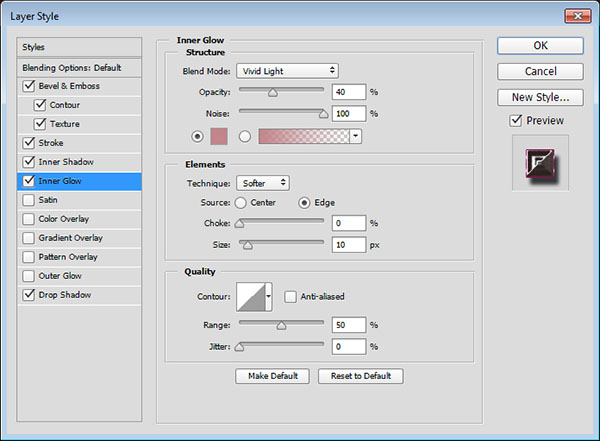
Task: Select the gradient glow radio button
Action: [244, 136]
